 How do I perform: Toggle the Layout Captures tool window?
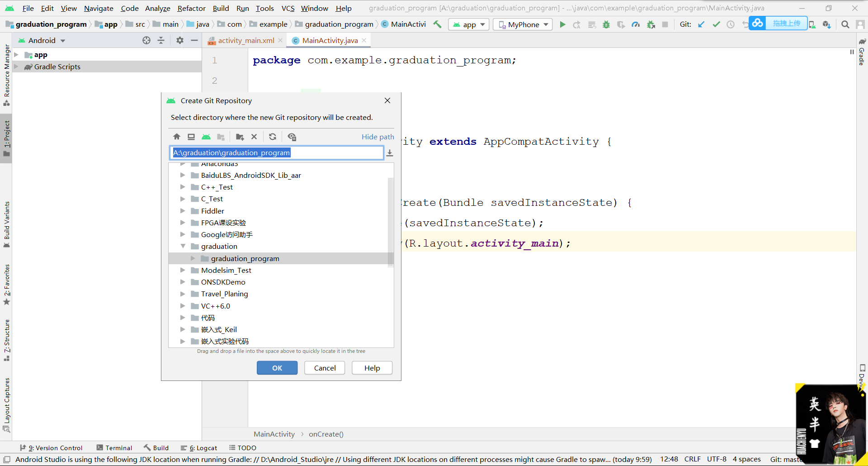point(6,405)
